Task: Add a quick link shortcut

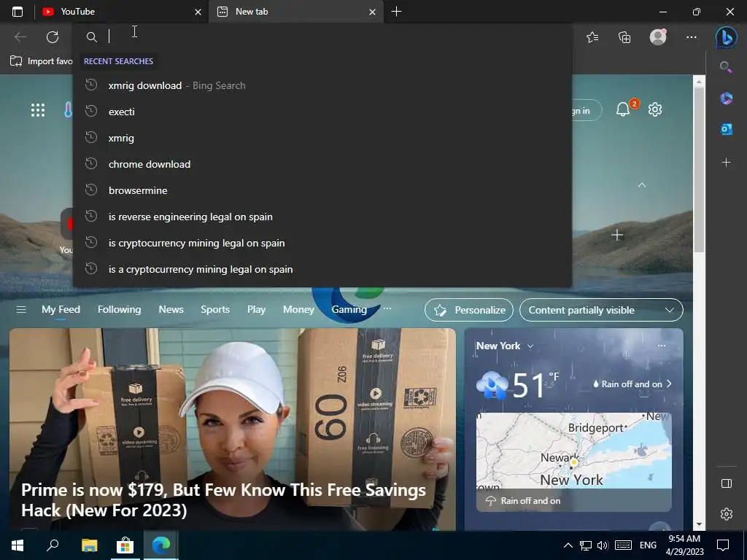Action: click(617, 235)
